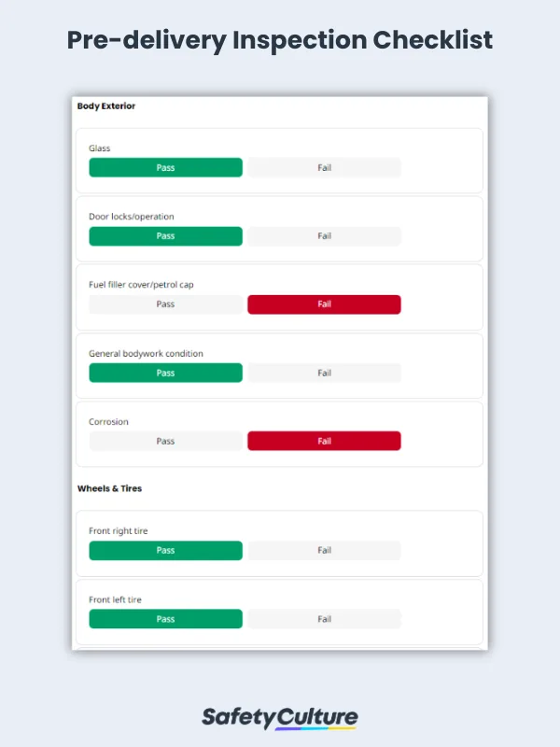Screen dimensions: 560x747
Task: Select Fail for General bodywork condition
Action: [x=324, y=373]
